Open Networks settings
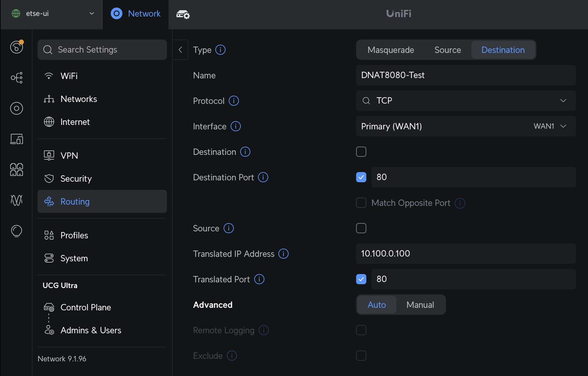 pyautogui.click(x=102, y=99)
